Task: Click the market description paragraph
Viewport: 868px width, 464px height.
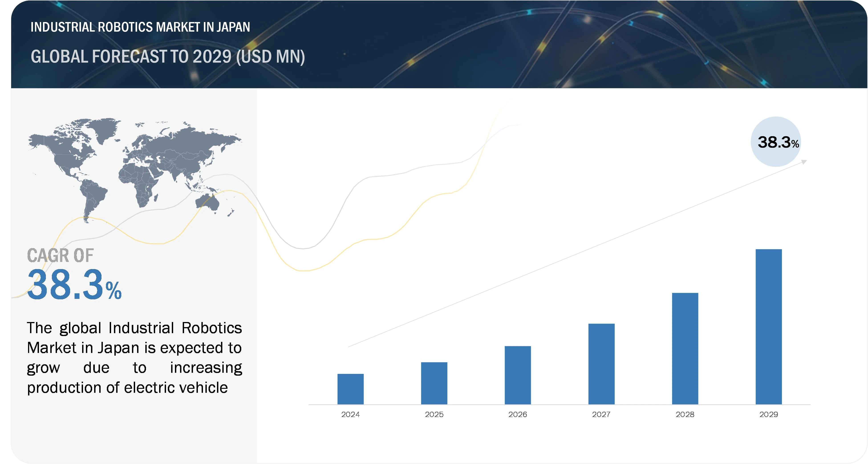Action: click(134, 358)
